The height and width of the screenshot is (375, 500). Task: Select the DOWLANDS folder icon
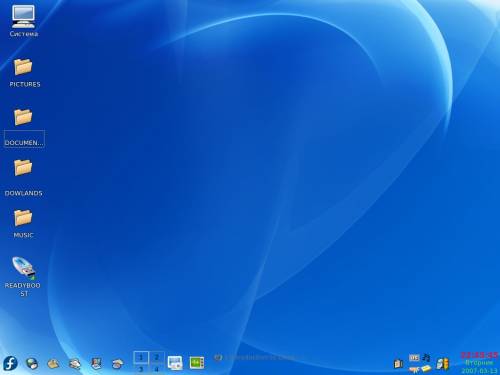pyautogui.click(x=23, y=177)
